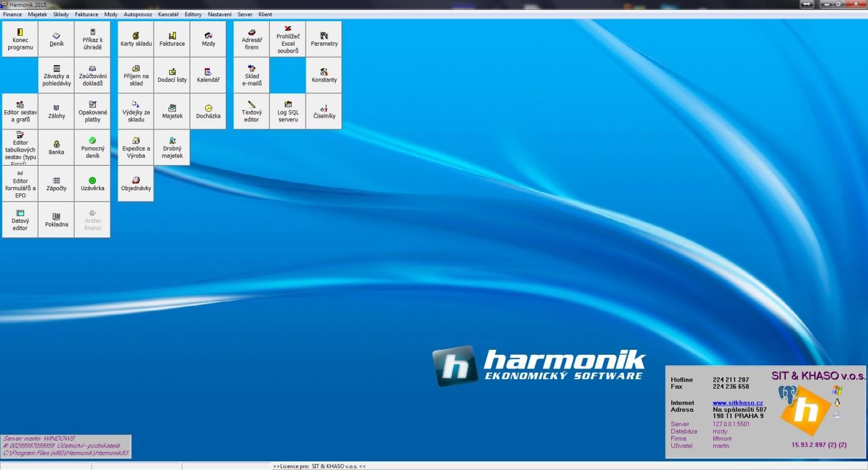Open the Klient menu
Screen dimensions: 868x470
click(x=266, y=14)
